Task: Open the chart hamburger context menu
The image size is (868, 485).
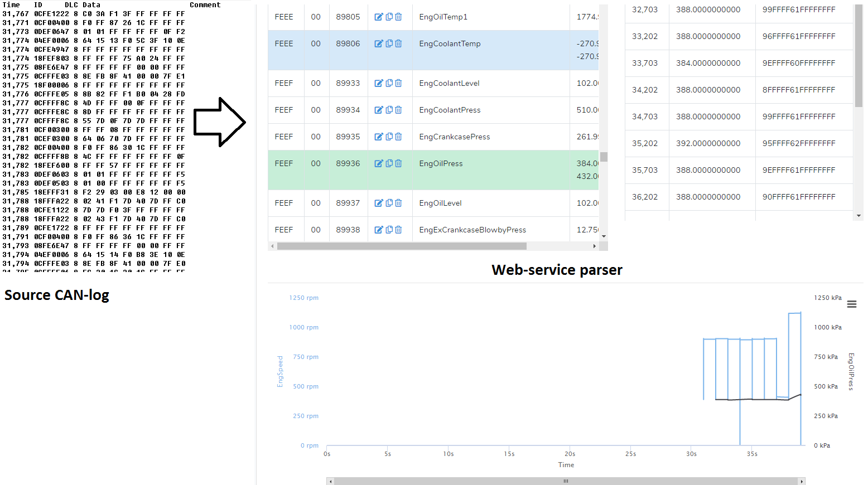Action: (x=851, y=304)
